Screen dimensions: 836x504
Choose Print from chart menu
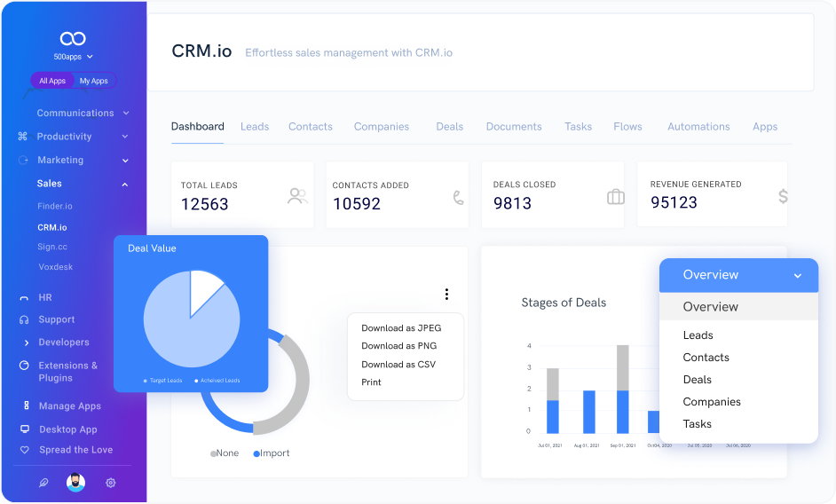371,382
